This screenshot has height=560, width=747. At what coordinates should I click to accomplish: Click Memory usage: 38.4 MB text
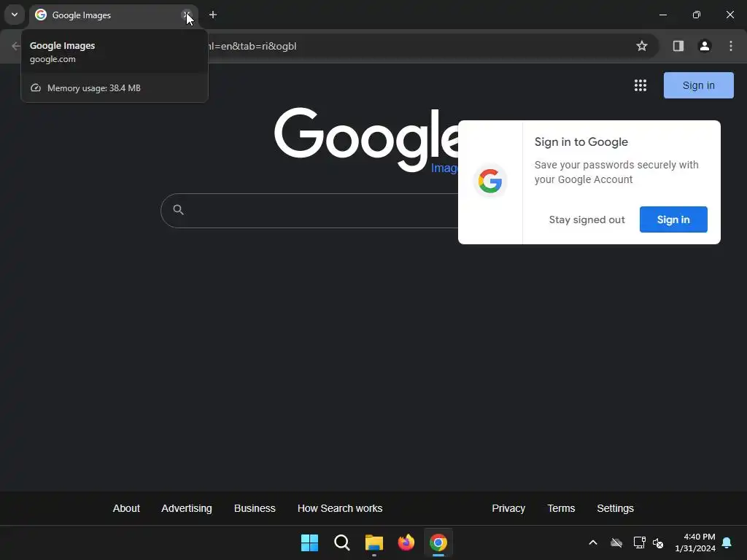[x=94, y=88]
